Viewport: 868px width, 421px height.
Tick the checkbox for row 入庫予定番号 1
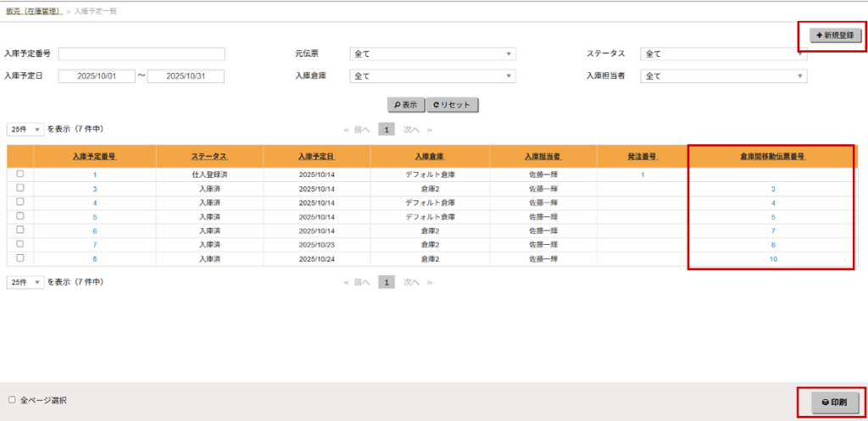pos(20,174)
